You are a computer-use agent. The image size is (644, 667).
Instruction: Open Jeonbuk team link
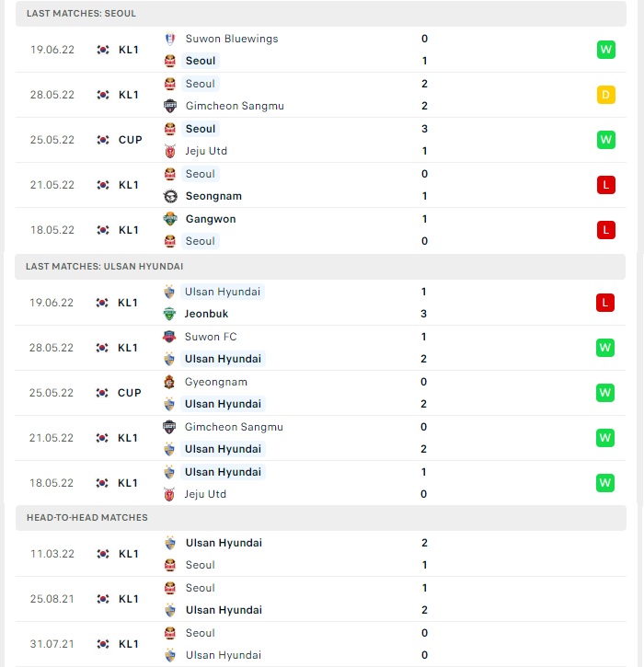[206, 314]
